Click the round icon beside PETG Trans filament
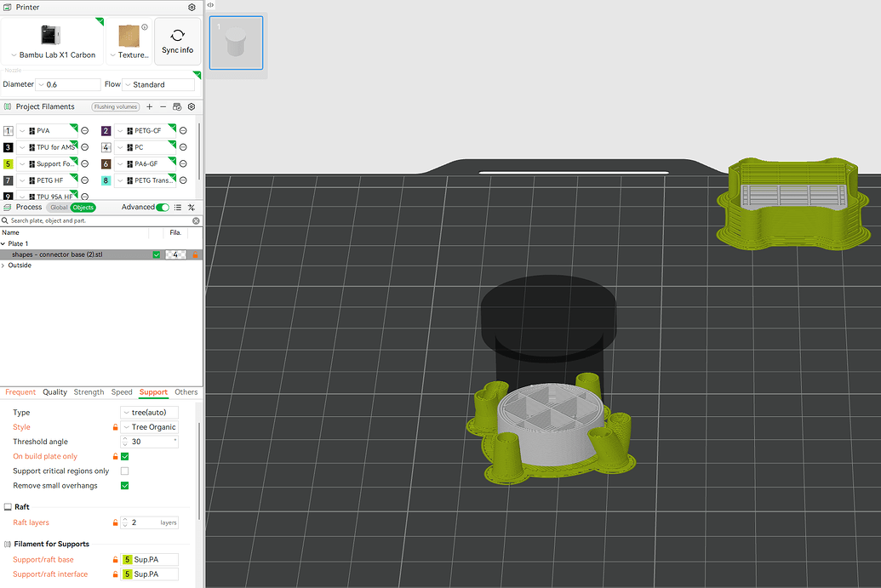The image size is (881, 588). click(x=183, y=180)
